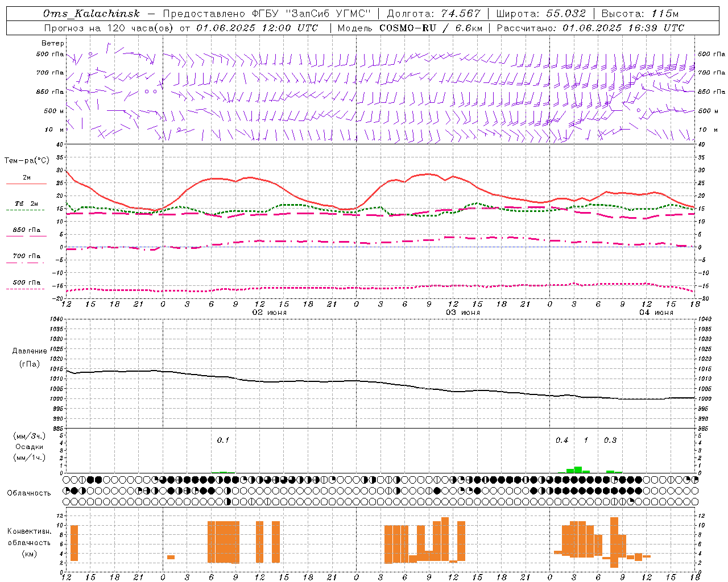728x582 pixels.
Task: Click the (мм/1ч.) precipitation unit label
Action: click(x=30, y=458)
